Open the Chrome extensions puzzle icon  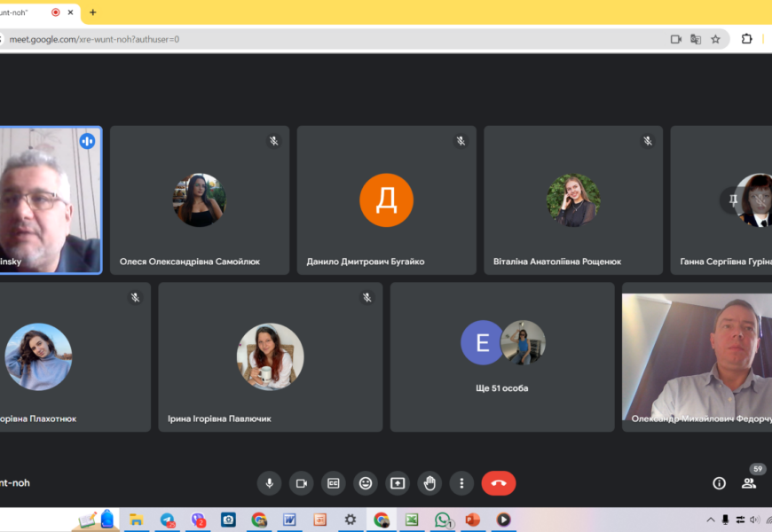(x=746, y=39)
